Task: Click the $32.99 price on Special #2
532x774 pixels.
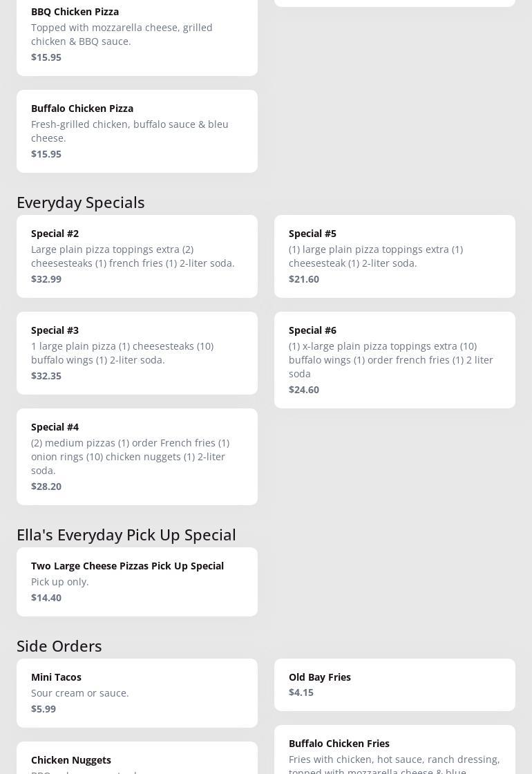Action: tap(46, 279)
